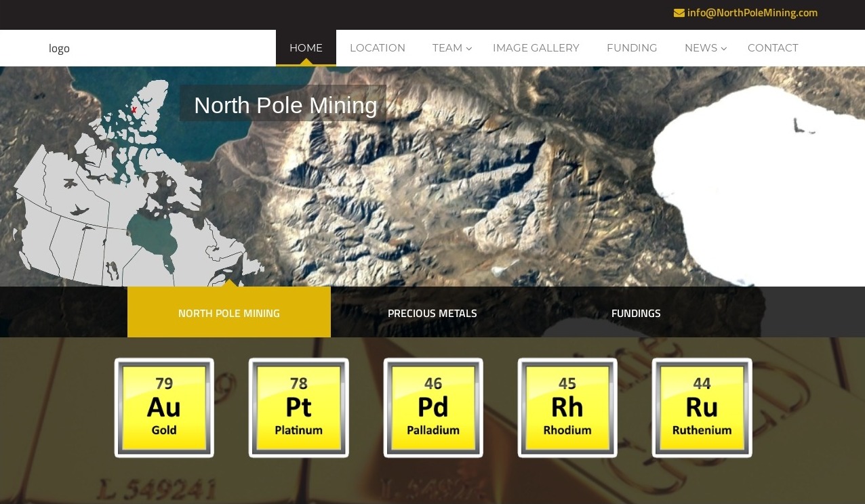
Task: Click the Ruthenium (Ru) element tile
Action: pos(702,408)
